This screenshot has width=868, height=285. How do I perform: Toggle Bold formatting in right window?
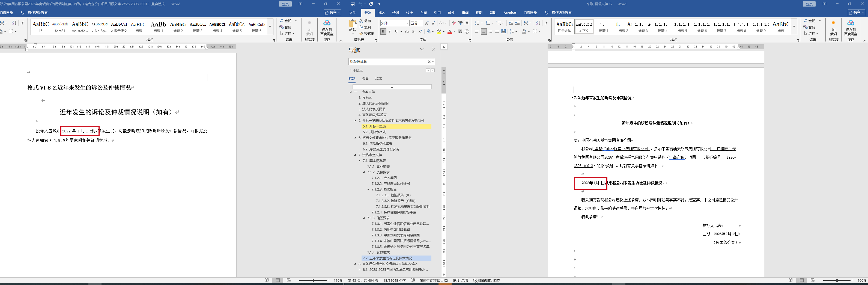(x=383, y=31)
